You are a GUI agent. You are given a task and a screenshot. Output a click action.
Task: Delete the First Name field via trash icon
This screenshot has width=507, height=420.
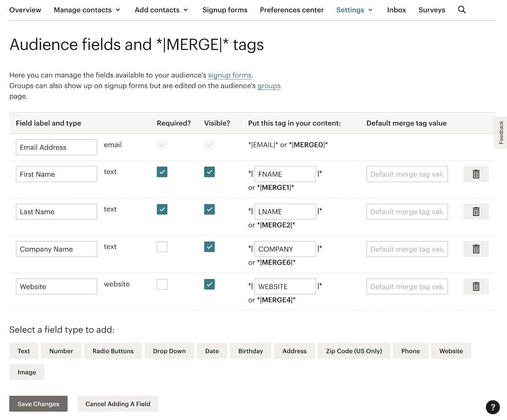[476, 174]
